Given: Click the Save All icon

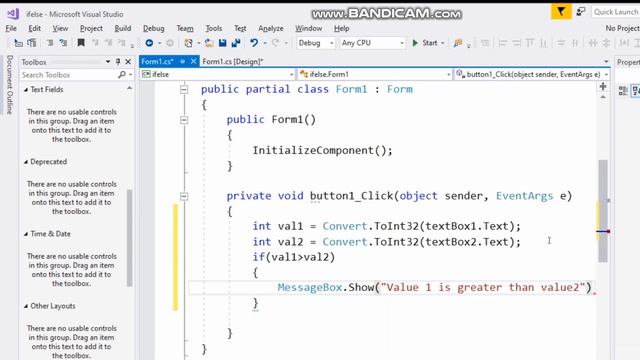Looking at the screenshot, I should pos(236,43).
